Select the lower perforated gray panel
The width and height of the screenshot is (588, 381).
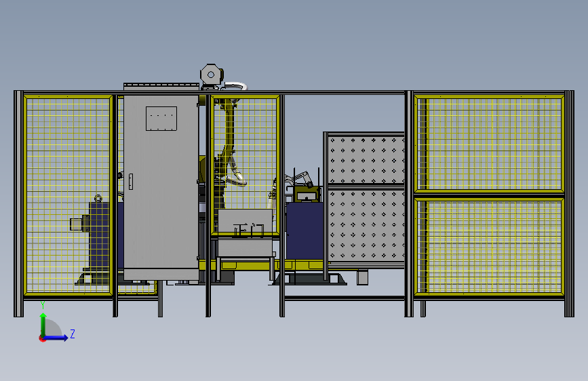[366, 225]
